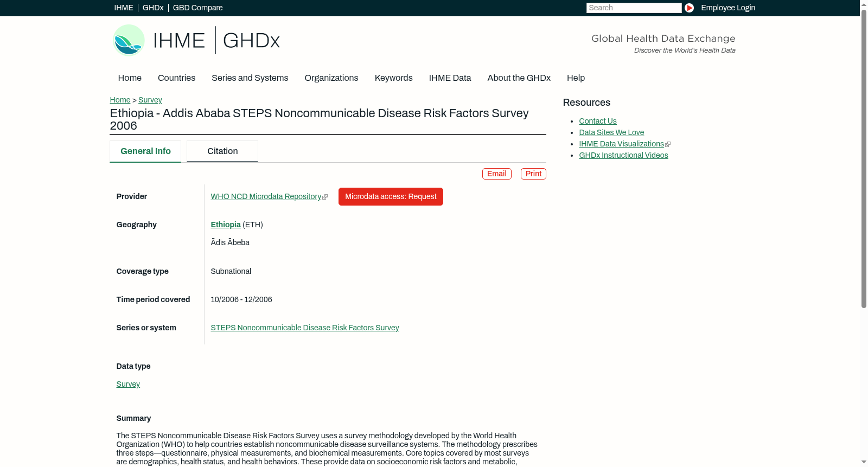Open IHME link in top bar
Viewport: 868px width, 467px height.
pos(124,8)
